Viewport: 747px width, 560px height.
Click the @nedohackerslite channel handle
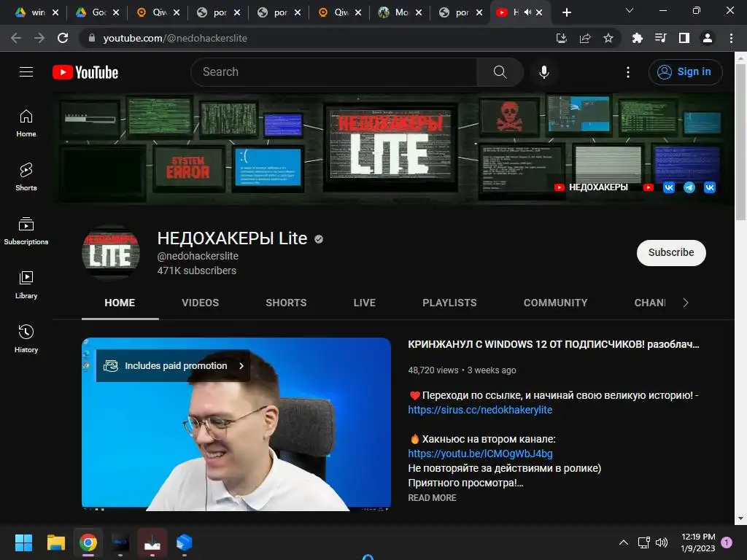click(198, 256)
